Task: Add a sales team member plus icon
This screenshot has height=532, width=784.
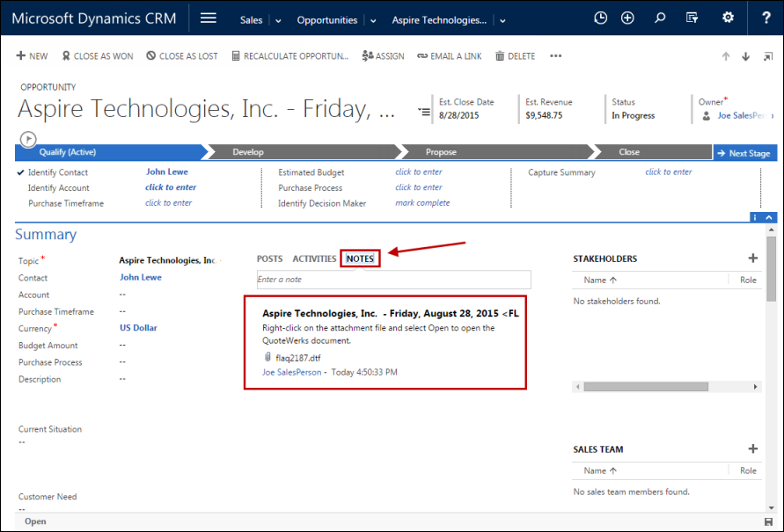Action: (752, 449)
